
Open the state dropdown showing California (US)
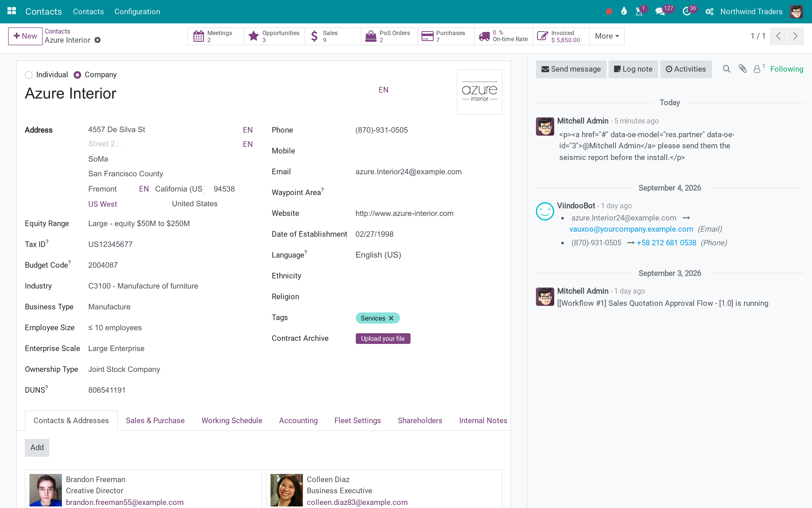coord(179,189)
